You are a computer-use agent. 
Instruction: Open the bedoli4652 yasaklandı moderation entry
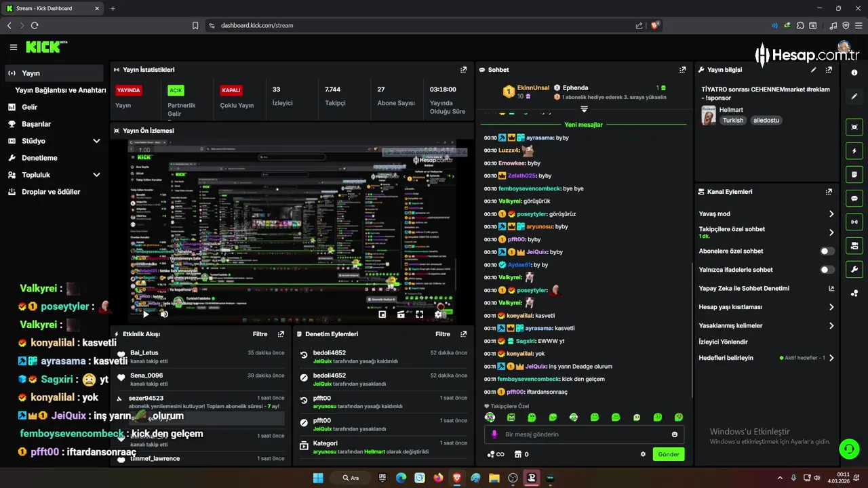coord(384,379)
